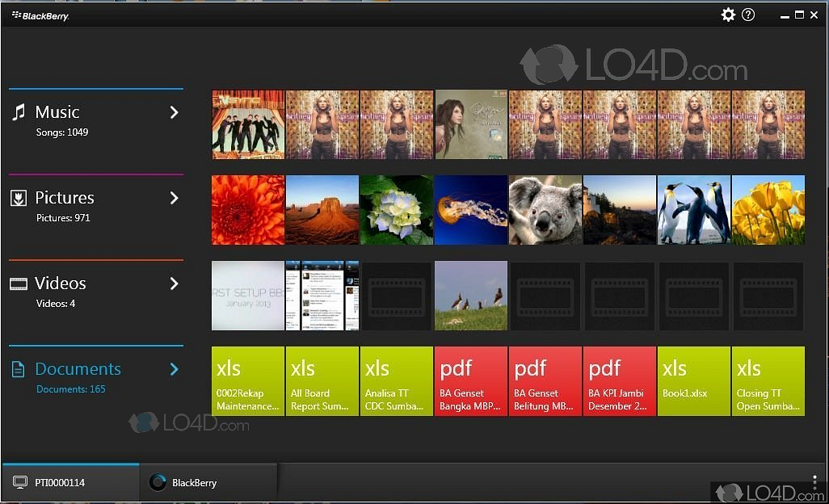Open the penguins picture
The width and height of the screenshot is (829, 504).
click(x=693, y=210)
